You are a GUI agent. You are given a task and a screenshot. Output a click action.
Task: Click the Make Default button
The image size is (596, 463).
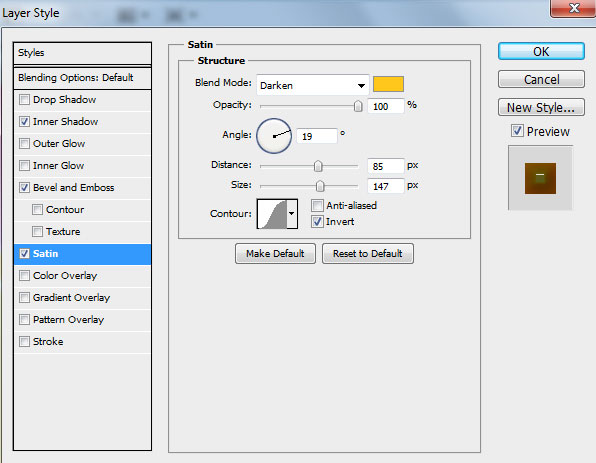click(275, 254)
